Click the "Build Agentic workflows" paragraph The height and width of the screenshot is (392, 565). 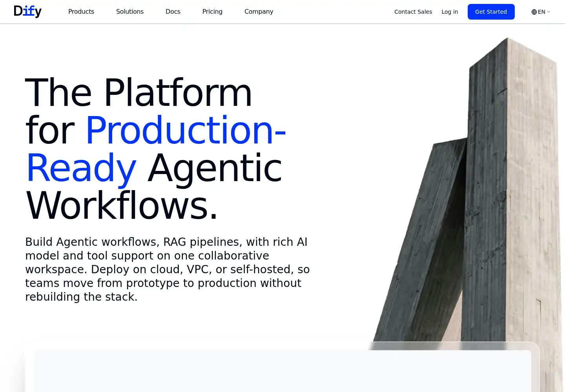coord(168,269)
